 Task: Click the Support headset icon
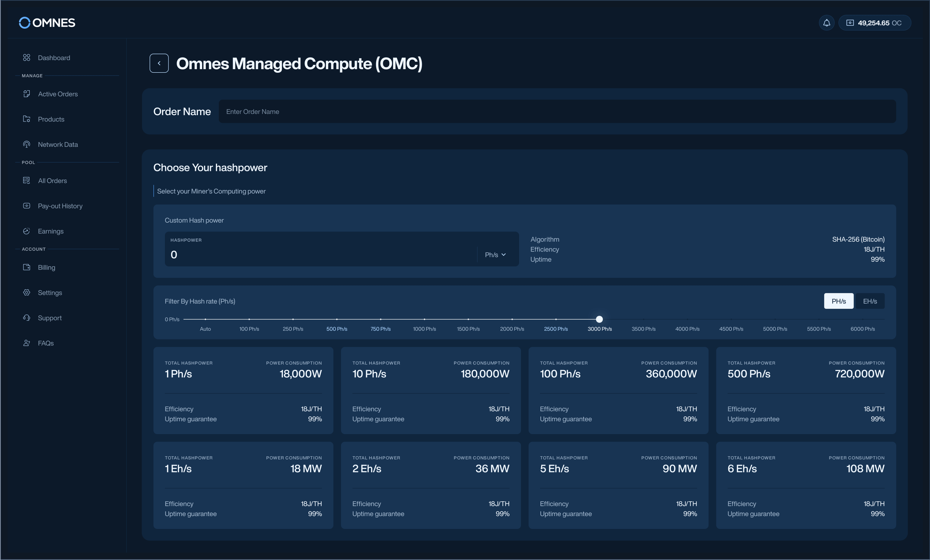tap(26, 318)
